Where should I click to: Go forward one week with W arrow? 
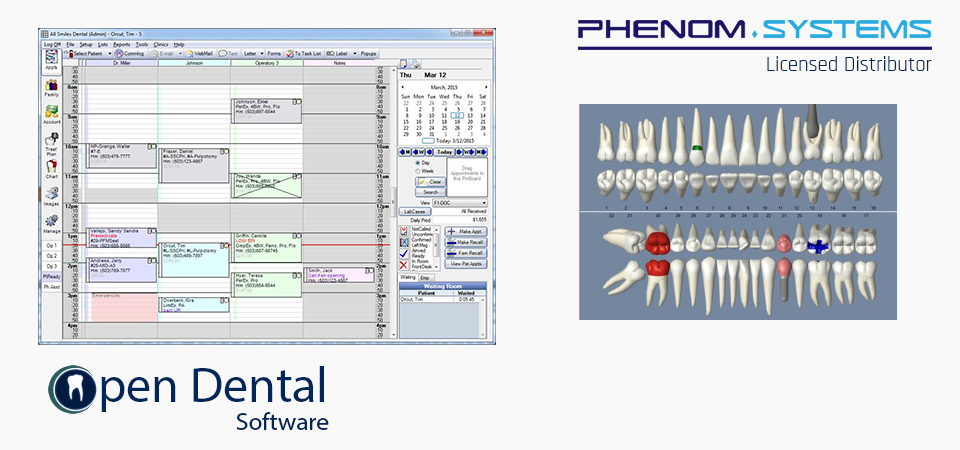(x=468, y=152)
